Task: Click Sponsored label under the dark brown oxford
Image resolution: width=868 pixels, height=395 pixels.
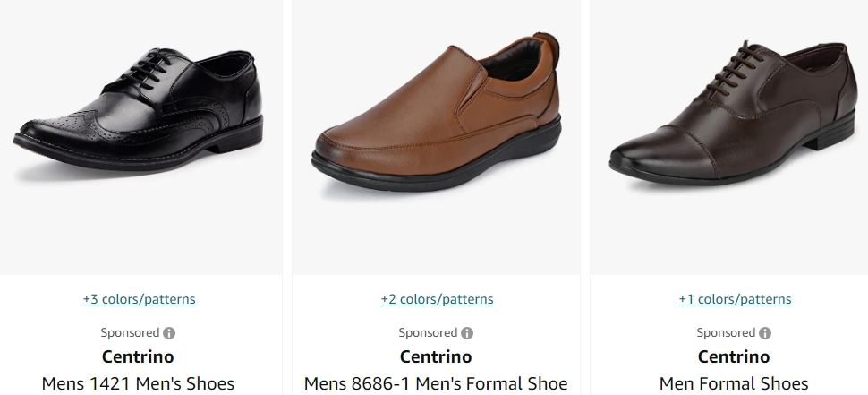Action: coord(726,333)
